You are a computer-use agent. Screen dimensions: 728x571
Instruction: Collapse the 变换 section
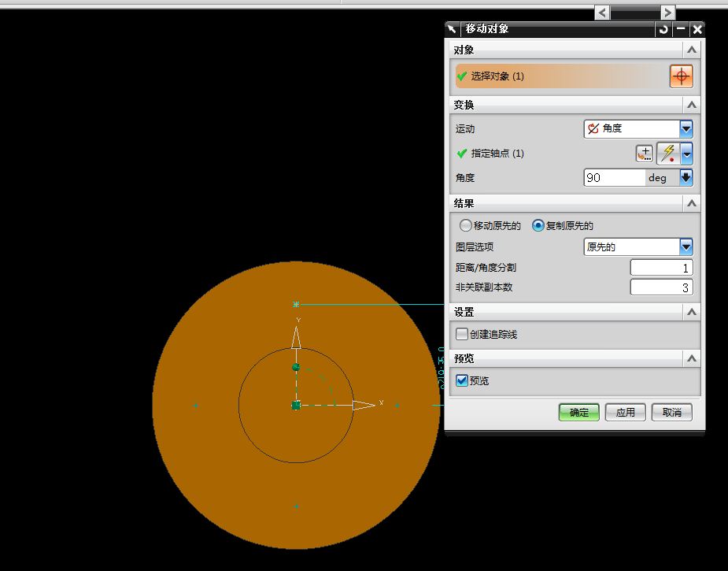692,105
